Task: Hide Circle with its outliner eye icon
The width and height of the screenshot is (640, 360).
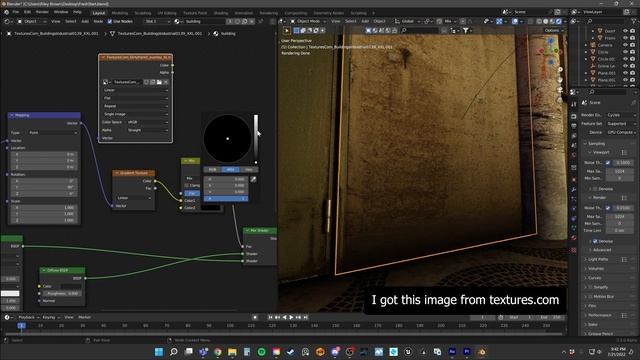Action: 625,52
